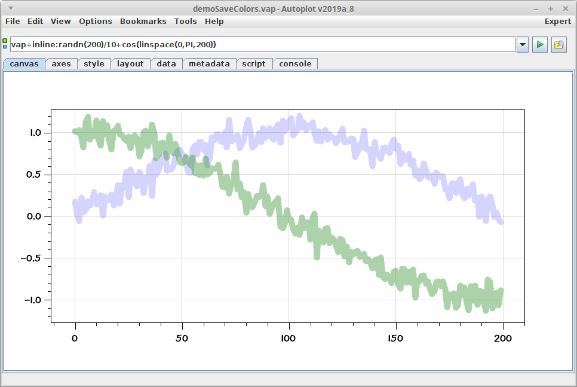
Task: Switch to the axes tab
Action: pyautogui.click(x=61, y=64)
